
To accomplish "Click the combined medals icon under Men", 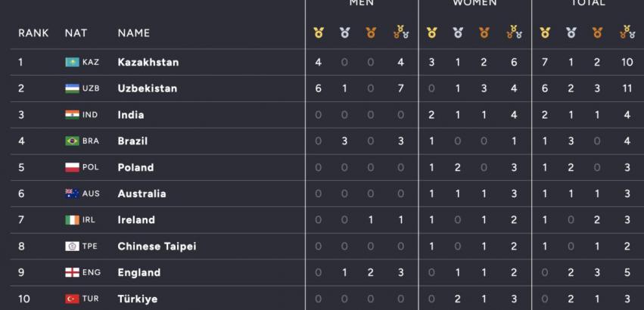I will (400, 33).
